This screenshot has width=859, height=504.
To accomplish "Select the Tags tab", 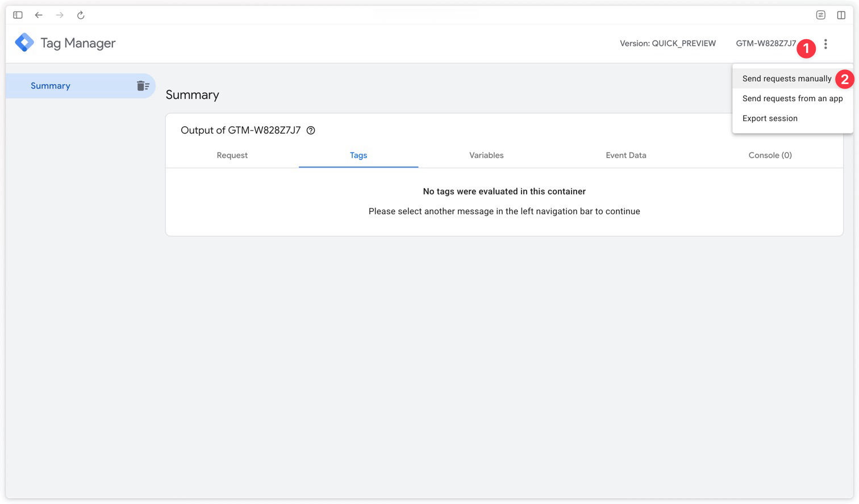I will (x=358, y=155).
